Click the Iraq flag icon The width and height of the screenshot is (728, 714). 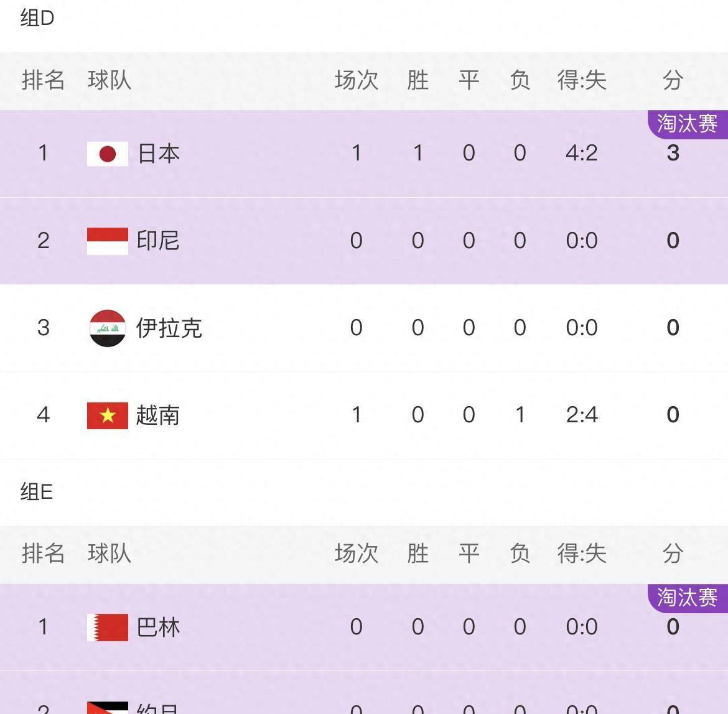pos(107,328)
